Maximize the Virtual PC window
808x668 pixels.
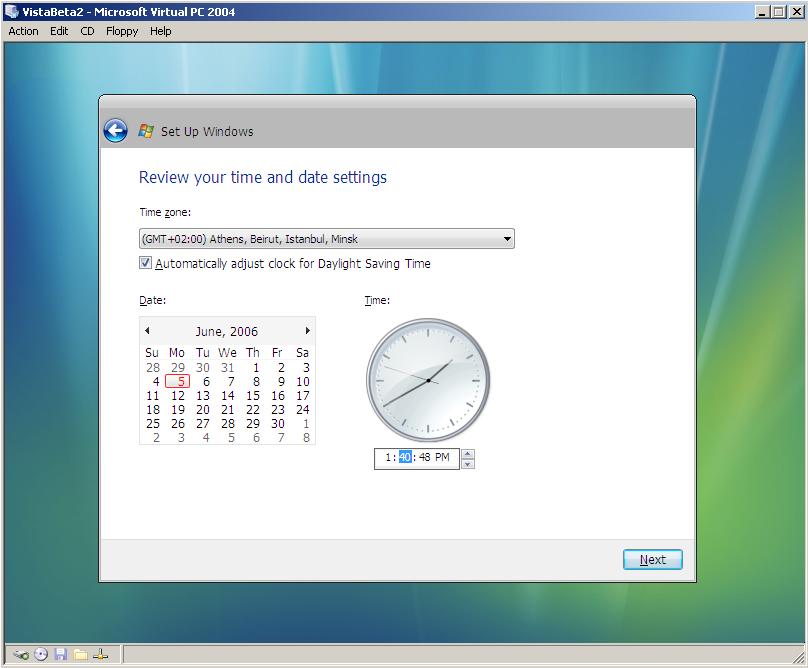pos(779,11)
